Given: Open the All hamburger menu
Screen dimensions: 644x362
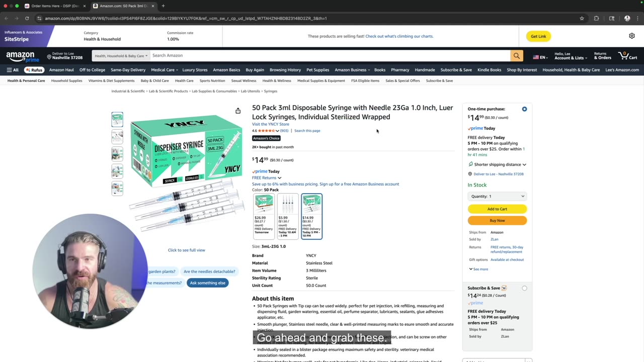Looking at the screenshot, I should 13,70.
